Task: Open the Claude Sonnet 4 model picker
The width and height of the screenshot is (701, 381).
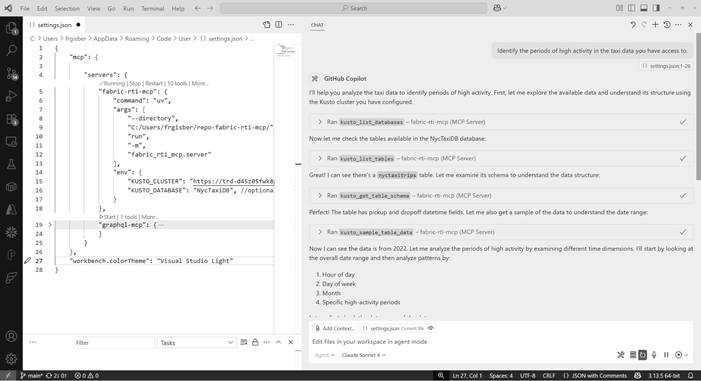Action: click(x=363, y=355)
